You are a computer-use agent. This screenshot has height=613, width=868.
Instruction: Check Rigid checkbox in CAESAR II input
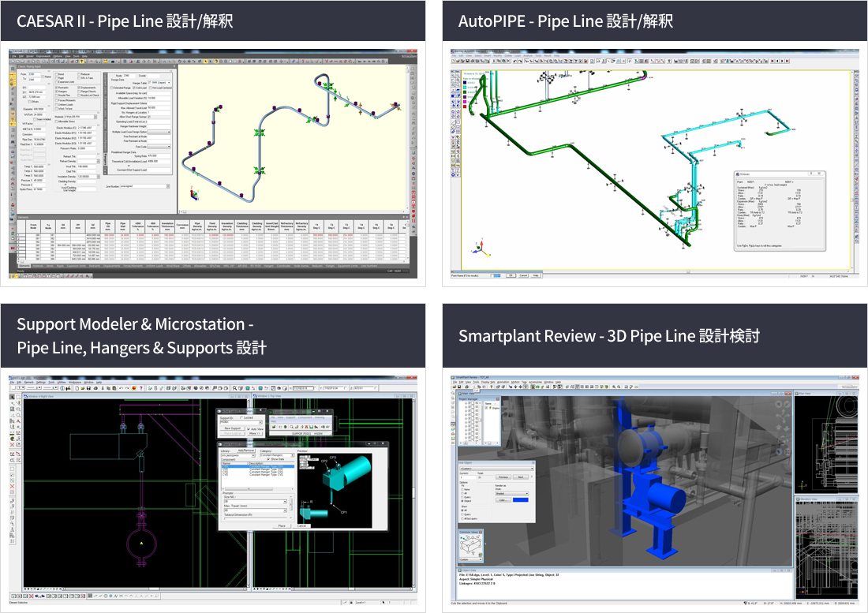point(57,78)
